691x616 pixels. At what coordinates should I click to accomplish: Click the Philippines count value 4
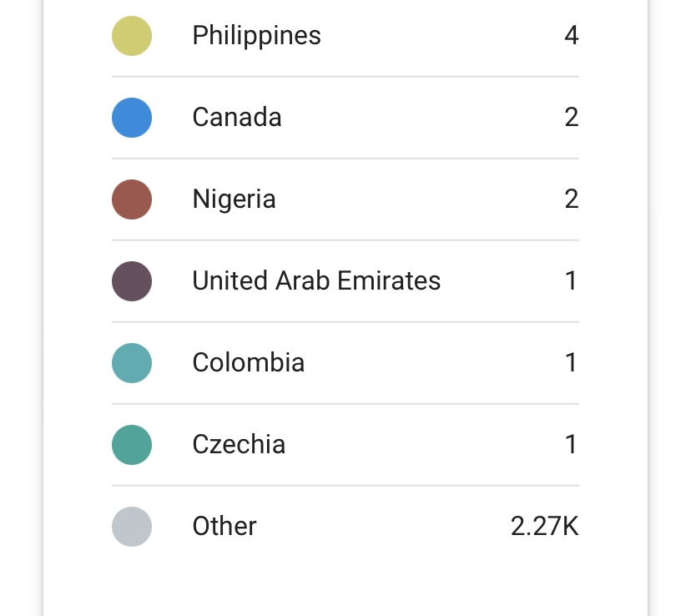tap(572, 35)
